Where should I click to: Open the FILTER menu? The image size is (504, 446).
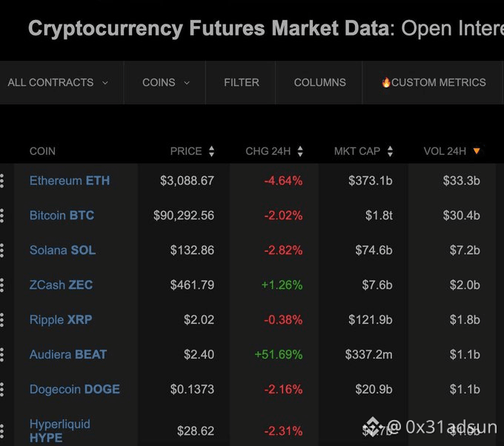point(242,82)
